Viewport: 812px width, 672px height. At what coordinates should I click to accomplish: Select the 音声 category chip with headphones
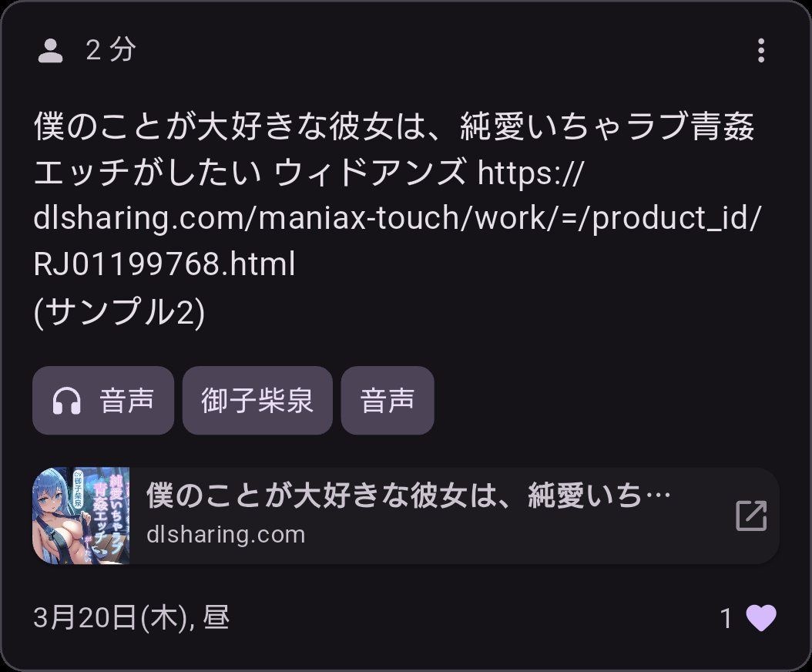[x=103, y=401]
